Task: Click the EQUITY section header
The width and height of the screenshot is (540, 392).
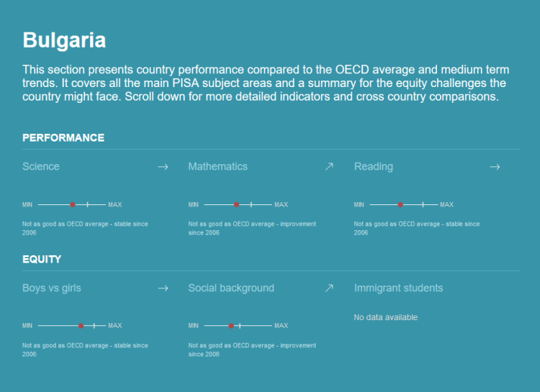Action: (42, 259)
